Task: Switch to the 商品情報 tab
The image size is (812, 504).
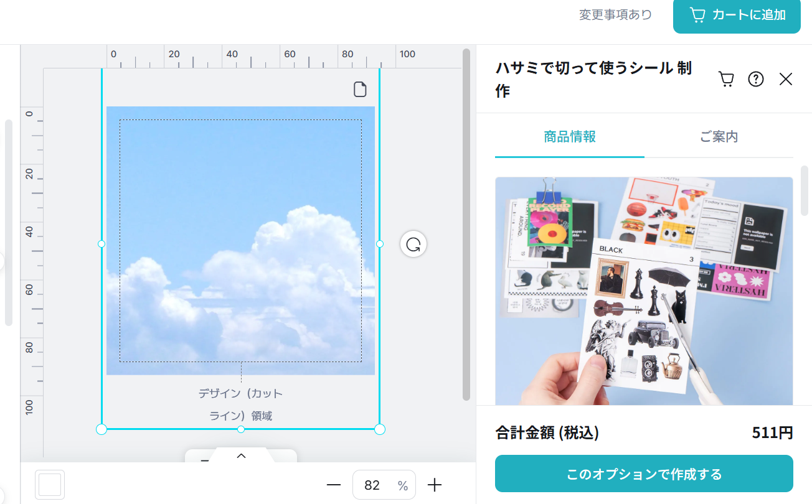Action: coord(569,137)
